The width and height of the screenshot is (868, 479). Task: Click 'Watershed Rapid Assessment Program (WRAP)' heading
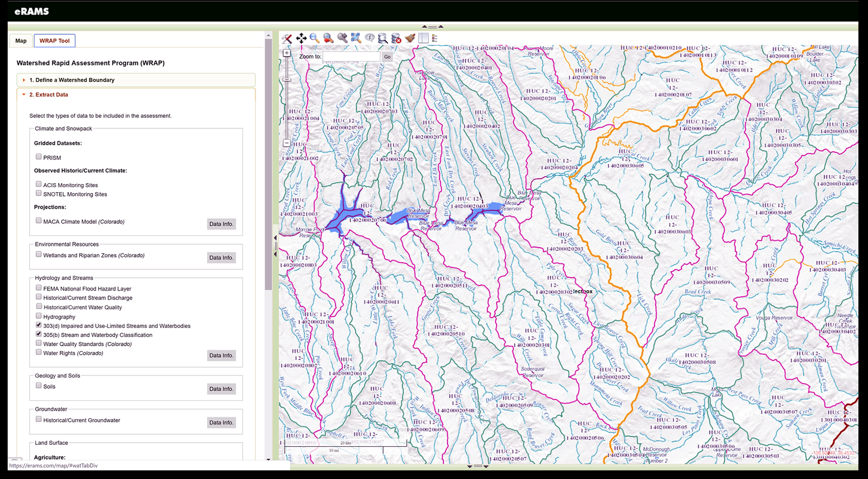click(x=91, y=63)
